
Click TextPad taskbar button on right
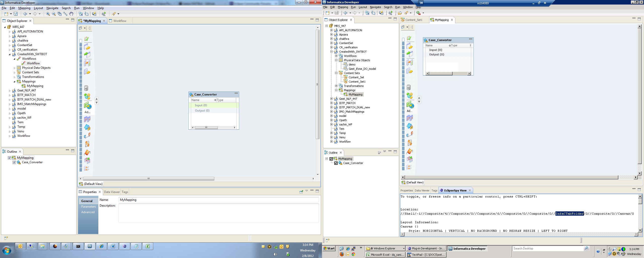point(426,255)
